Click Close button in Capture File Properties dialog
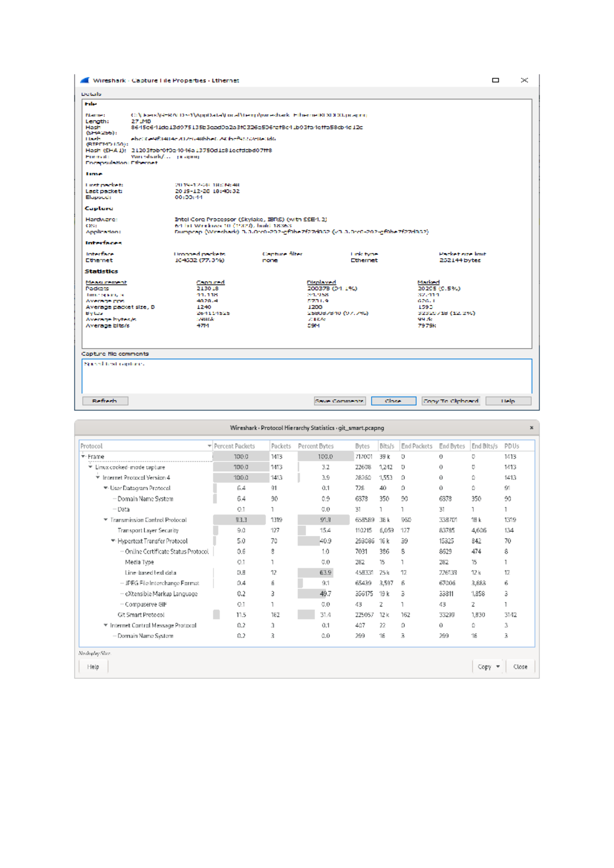614x868 pixels. click(x=393, y=401)
